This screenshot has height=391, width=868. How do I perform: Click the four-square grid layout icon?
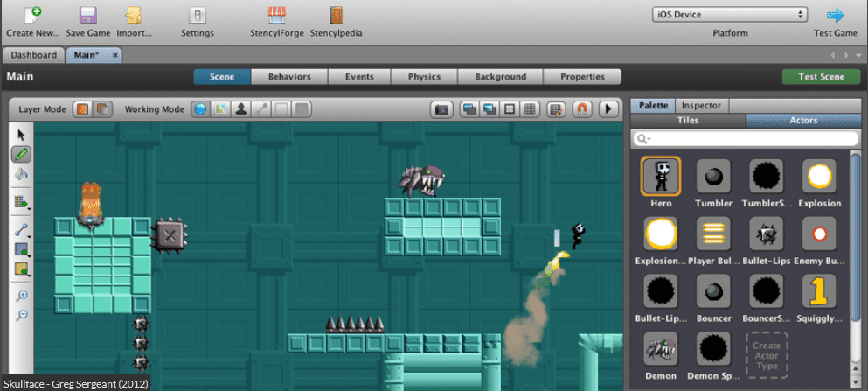[x=510, y=109]
